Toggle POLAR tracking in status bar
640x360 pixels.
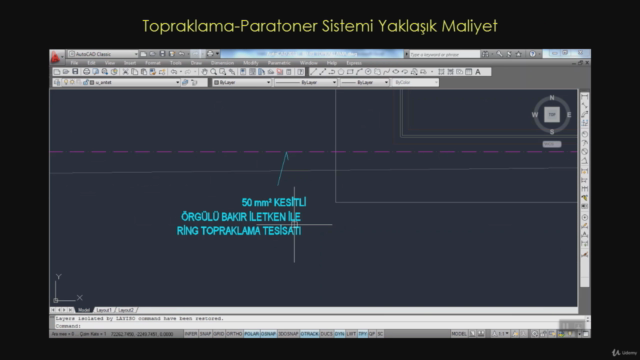point(251,334)
